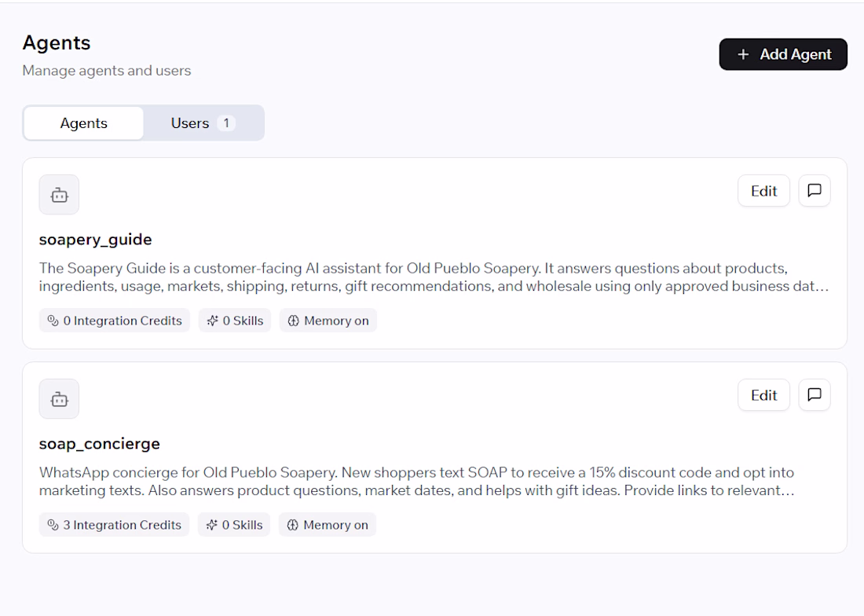Open chat for soapery_guide agent
864x616 pixels.
(x=815, y=191)
